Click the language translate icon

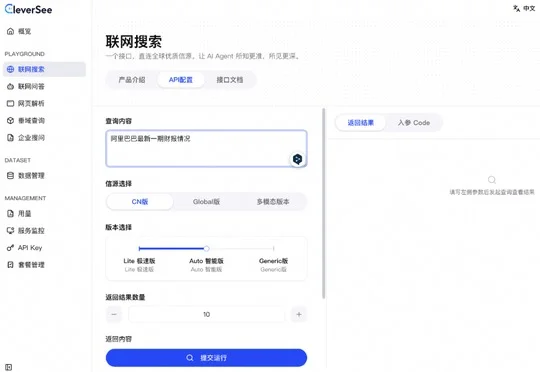tap(516, 9)
